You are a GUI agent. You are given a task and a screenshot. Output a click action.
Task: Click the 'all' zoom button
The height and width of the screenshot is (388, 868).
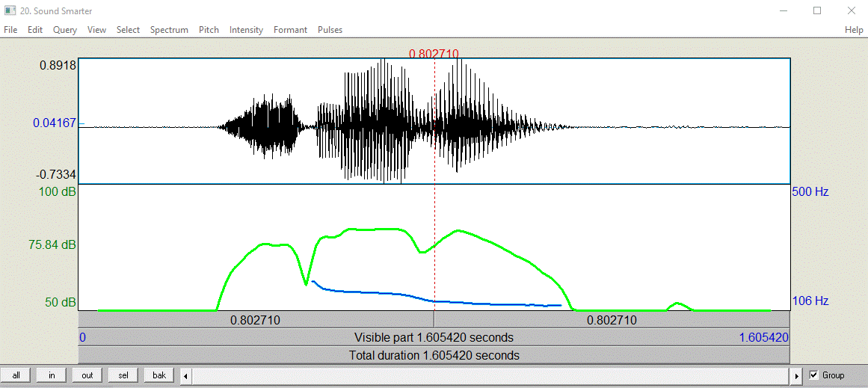tap(16, 375)
